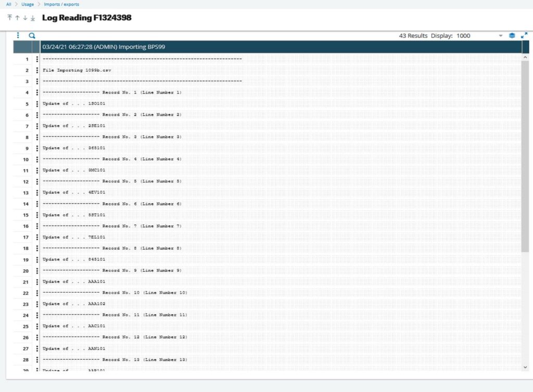533x392 pixels.
Task: Go to the Imports / exports breadcrumb
Action: pos(62,4)
